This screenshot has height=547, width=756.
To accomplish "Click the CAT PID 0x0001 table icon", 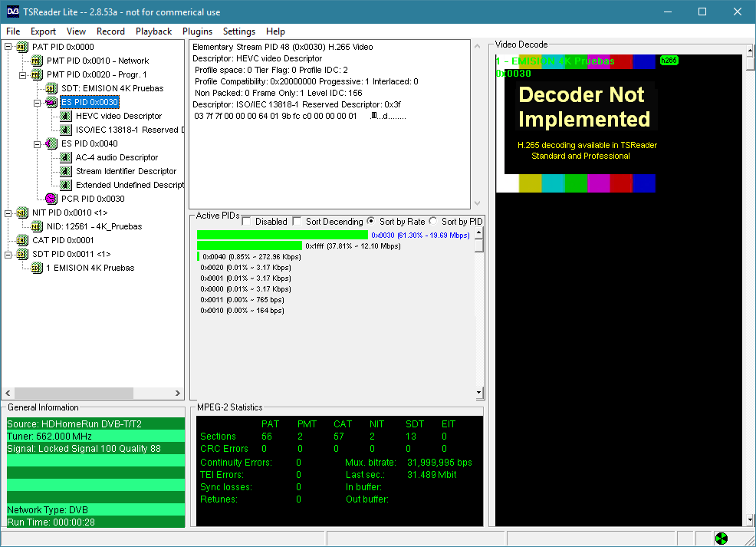I will 21,240.
